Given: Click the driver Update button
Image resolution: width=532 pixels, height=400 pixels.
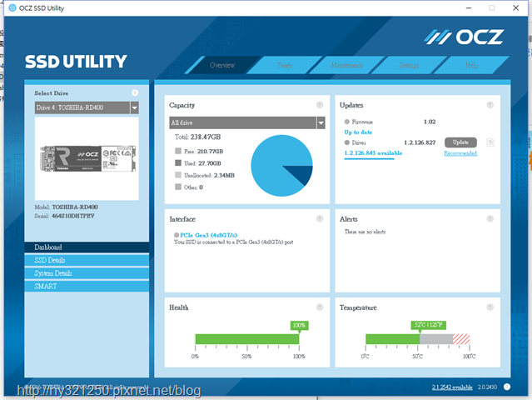Looking at the screenshot, I should pos(460,142).
